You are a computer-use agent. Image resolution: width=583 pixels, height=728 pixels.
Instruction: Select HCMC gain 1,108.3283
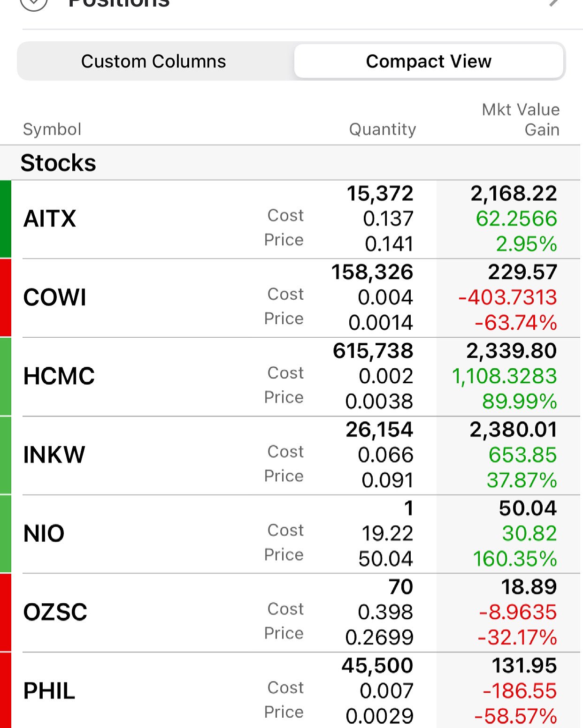pos(504,376)
